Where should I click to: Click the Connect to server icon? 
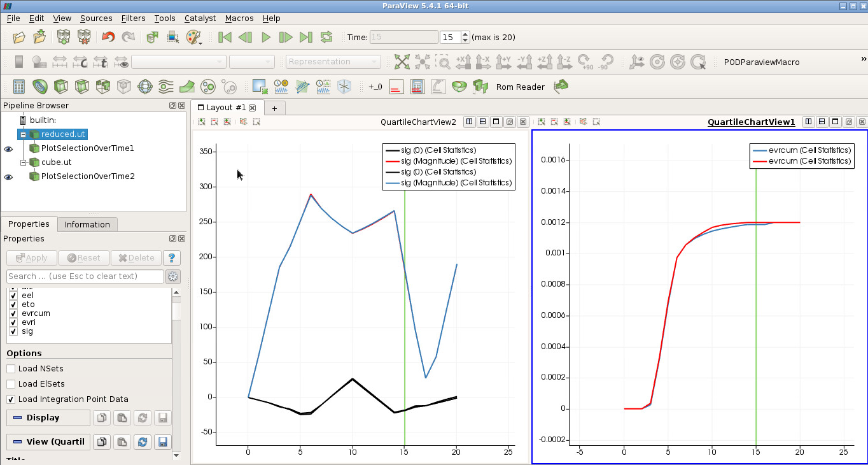[64, 37]
